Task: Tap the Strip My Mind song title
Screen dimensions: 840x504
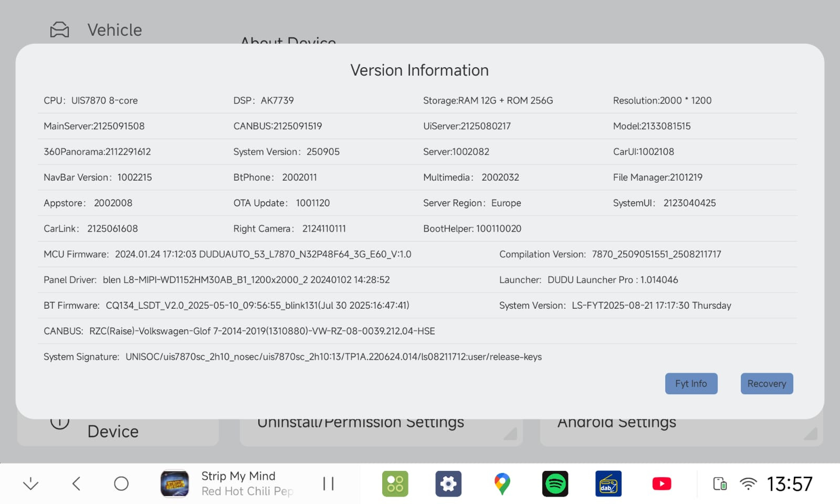Action: pyautogui.click(x=238, y=476)
